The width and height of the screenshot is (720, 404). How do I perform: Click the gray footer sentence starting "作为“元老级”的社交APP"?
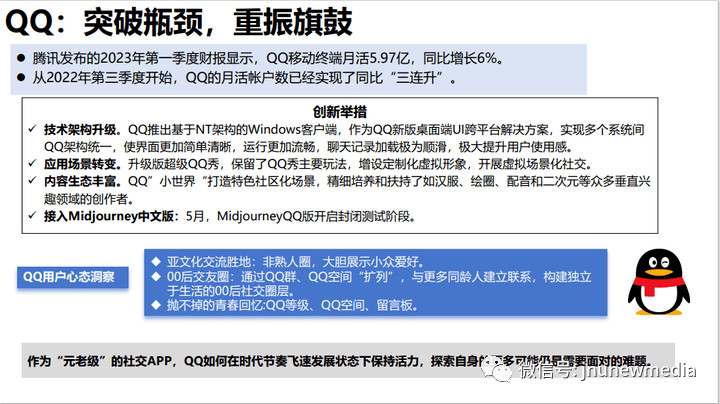click(x=339, y=361)
